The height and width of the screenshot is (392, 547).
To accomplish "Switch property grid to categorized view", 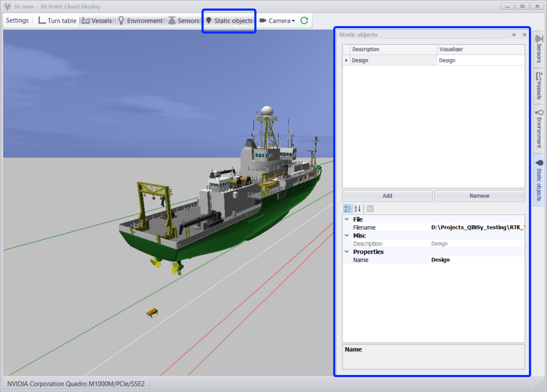I will 348,209.
